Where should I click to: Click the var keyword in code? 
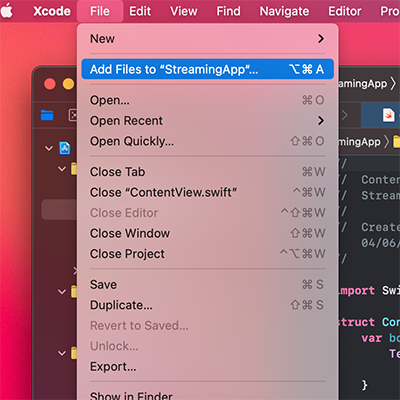point(371,338)
